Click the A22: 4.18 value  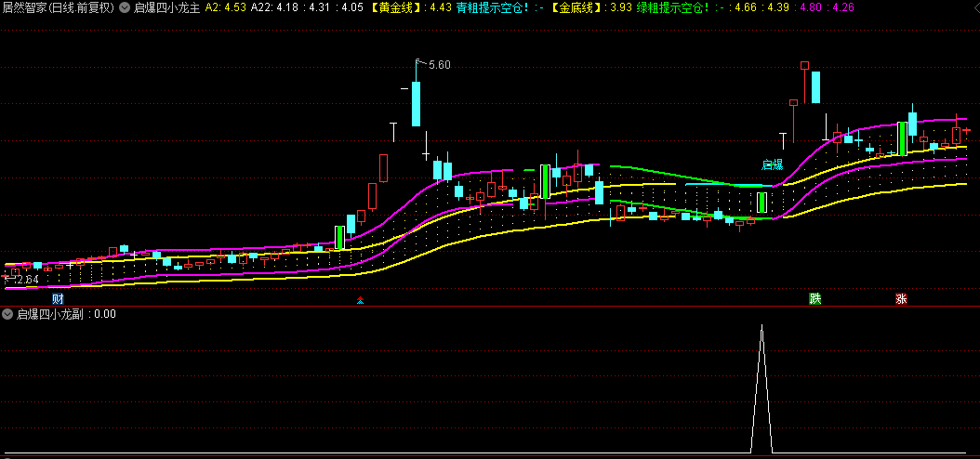coord(273,8)
